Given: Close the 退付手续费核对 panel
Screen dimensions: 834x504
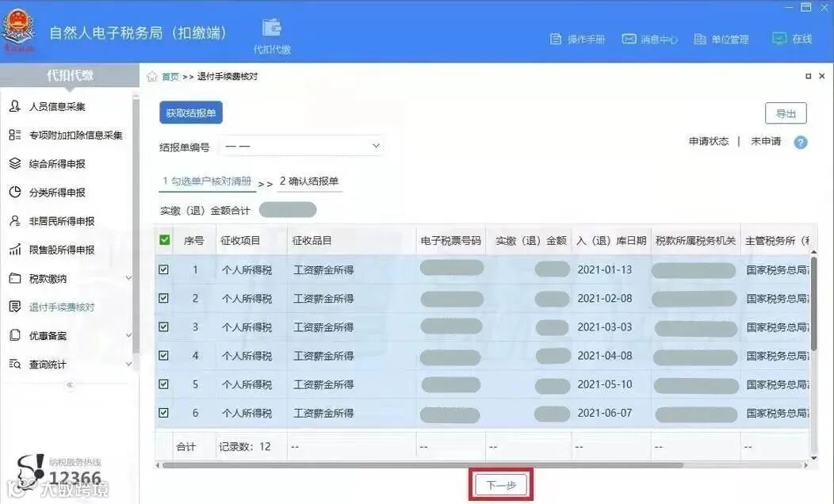Looking at the screenshot, I should [822, 76].
